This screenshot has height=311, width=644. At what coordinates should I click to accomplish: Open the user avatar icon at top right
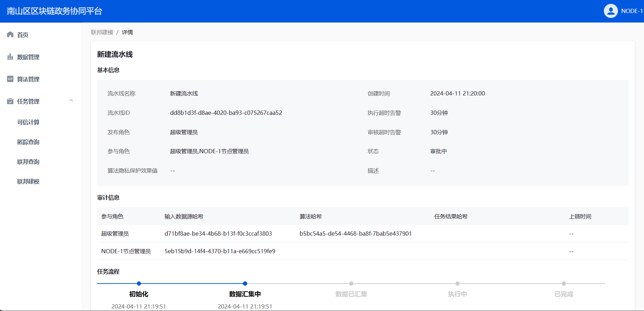[611, 11]
